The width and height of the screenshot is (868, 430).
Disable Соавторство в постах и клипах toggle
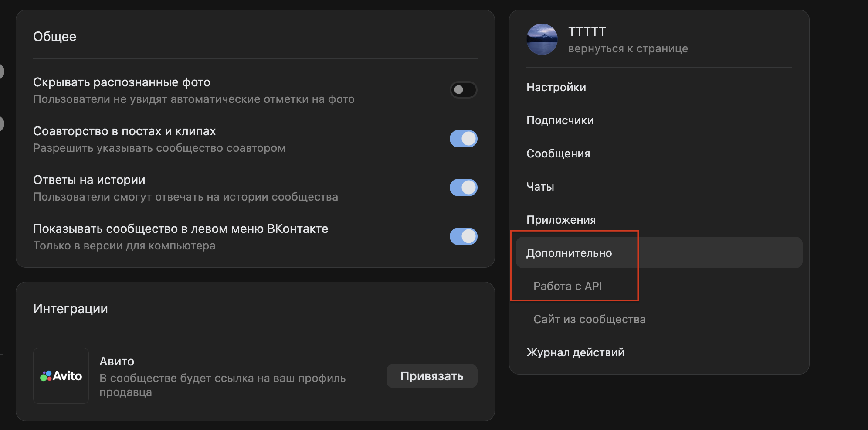point(463,139)
